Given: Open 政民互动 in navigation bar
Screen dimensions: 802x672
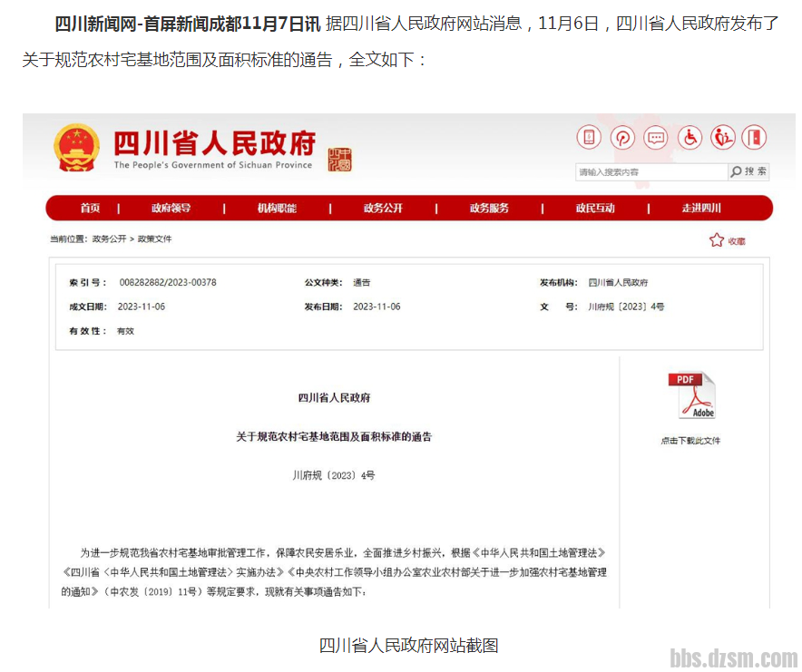Looking at the screenshot, I should [x=595, y=209].
